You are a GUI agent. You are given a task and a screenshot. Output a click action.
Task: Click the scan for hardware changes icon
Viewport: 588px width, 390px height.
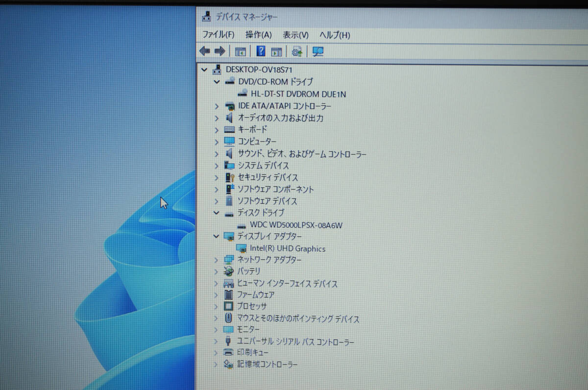[x=318, y=51]
